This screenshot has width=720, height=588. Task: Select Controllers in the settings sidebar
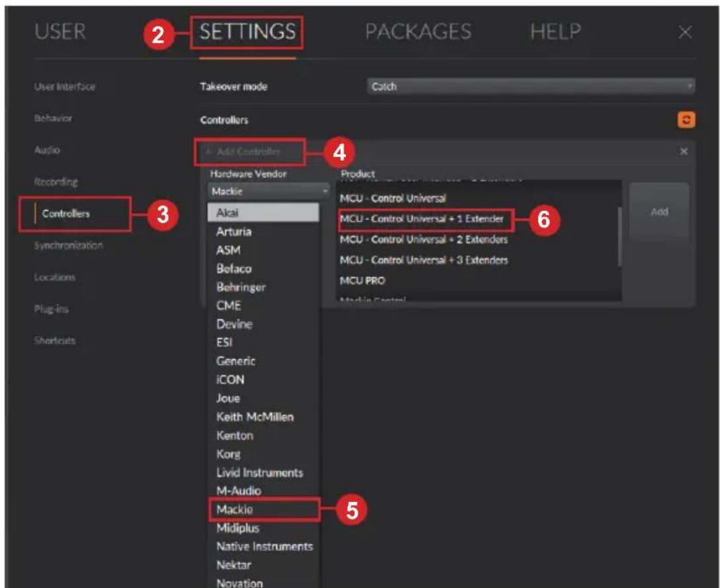tap(66, 214)
